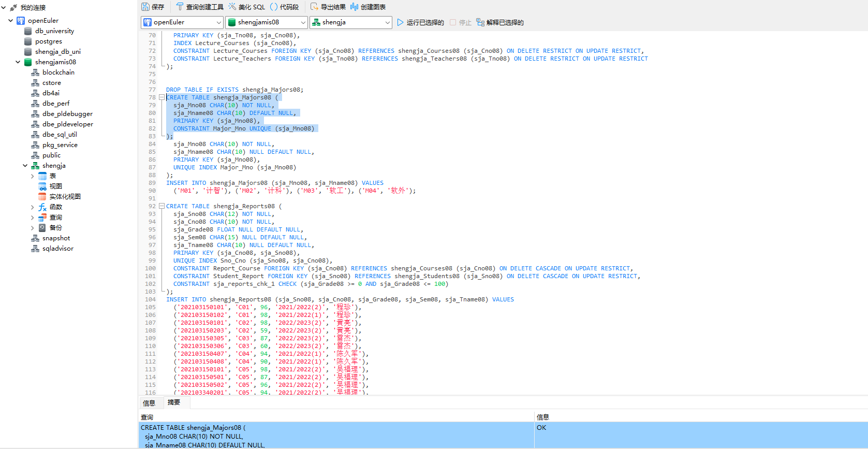868x449 pixels.
Task: Open the shengjamis08 database dropdown
Action: pos(303,22)
